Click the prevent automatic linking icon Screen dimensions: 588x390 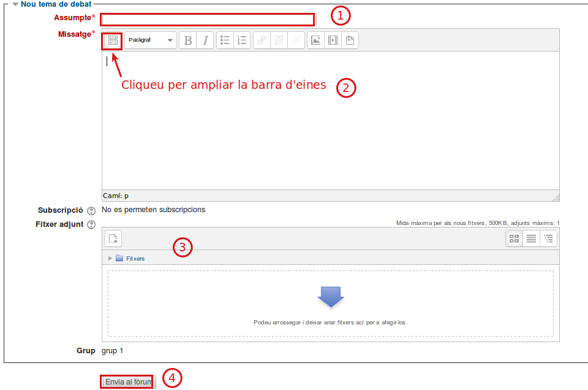[x=296, y=40]
